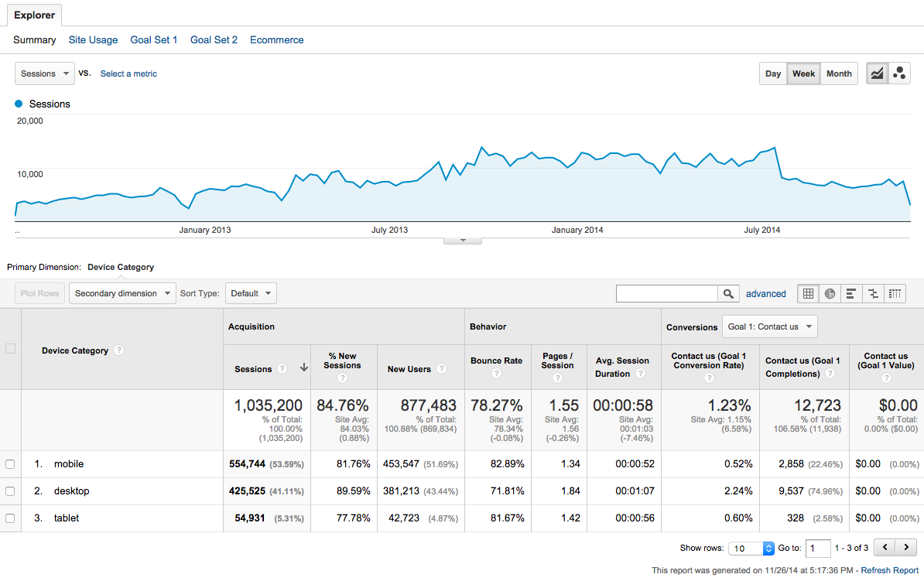Click the advanced filter link

click(x=765, y=294)
